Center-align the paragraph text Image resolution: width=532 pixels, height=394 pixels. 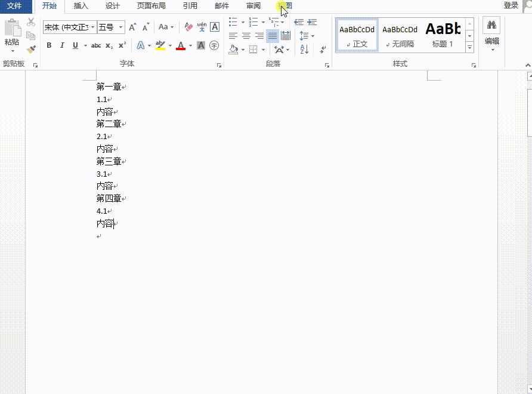coord(246,36)
